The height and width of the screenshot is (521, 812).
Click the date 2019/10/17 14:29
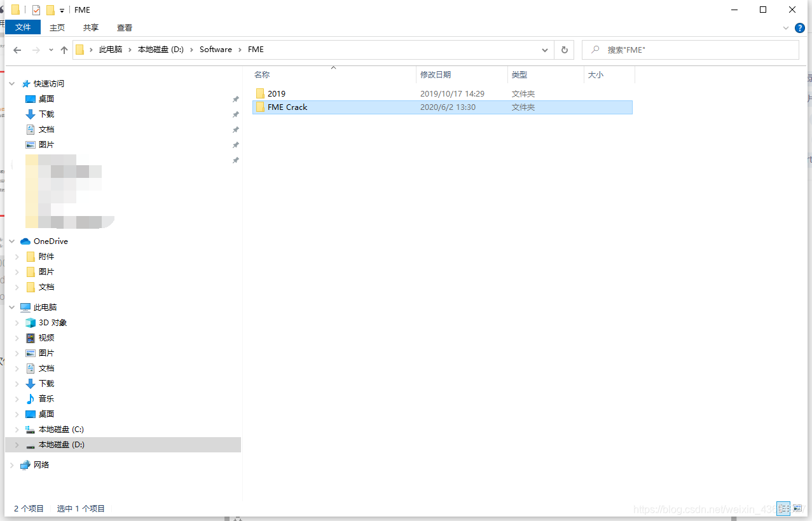452,93
